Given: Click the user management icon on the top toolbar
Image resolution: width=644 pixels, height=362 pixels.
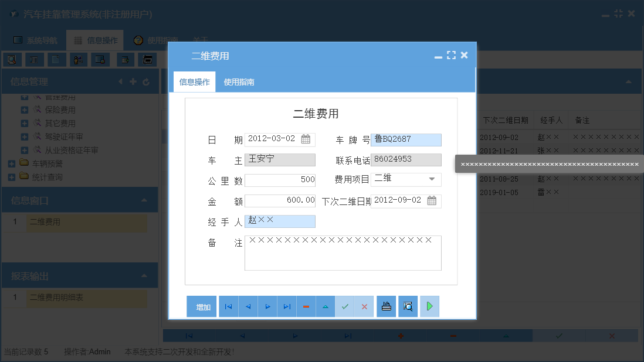Looking at the screenshot, I should [x=78, y=59].
